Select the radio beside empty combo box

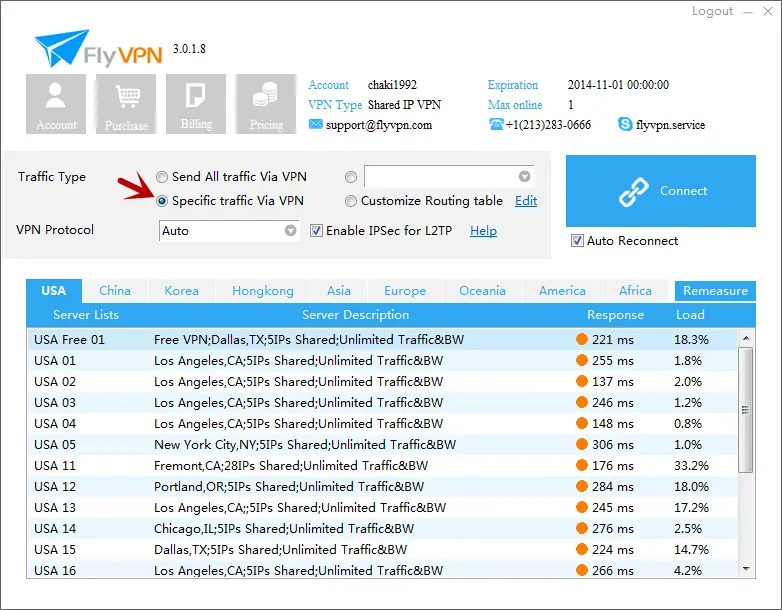351,177
